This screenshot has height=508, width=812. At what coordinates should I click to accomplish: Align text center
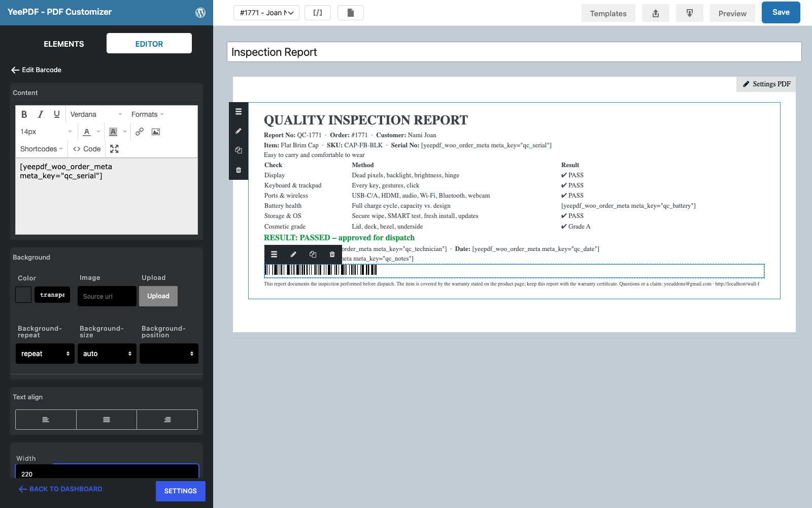click(107, 420)
